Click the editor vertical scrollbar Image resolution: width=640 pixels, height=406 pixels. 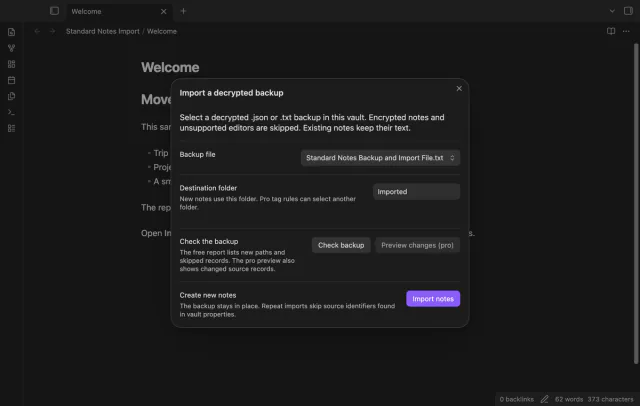point(636,203)
